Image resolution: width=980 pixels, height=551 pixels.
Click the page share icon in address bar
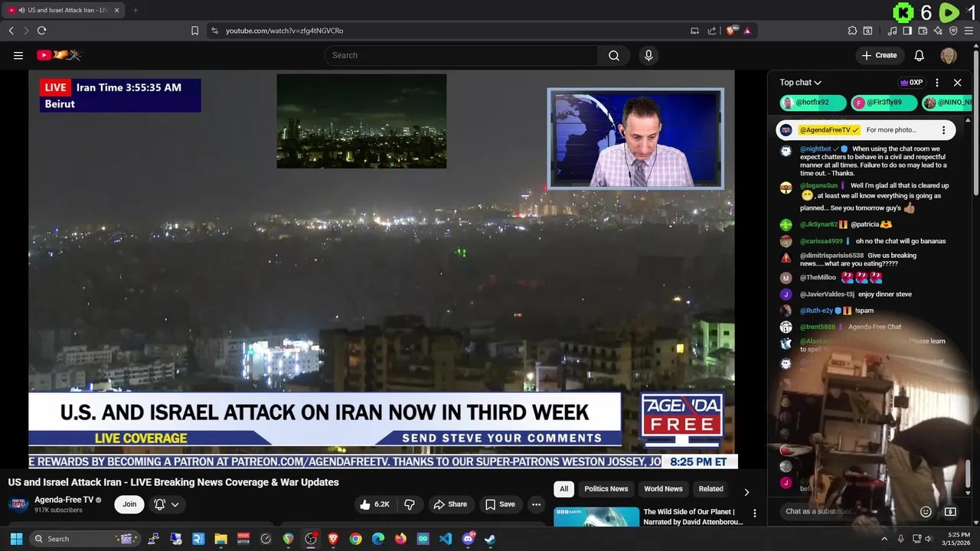712,31
